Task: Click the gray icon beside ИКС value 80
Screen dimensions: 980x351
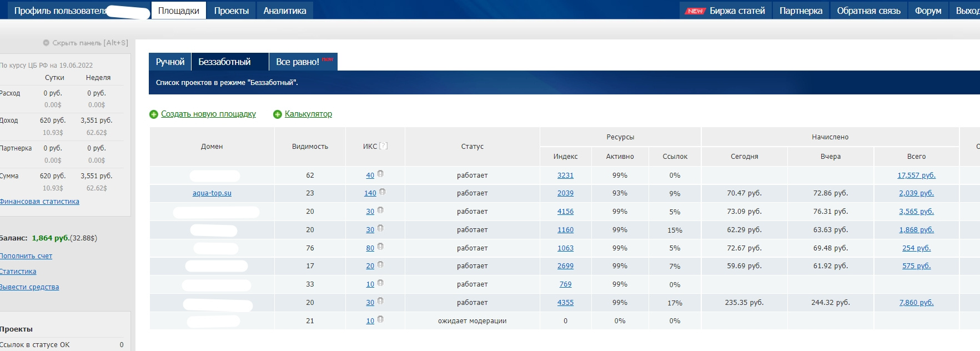Action: coord(380,247)
